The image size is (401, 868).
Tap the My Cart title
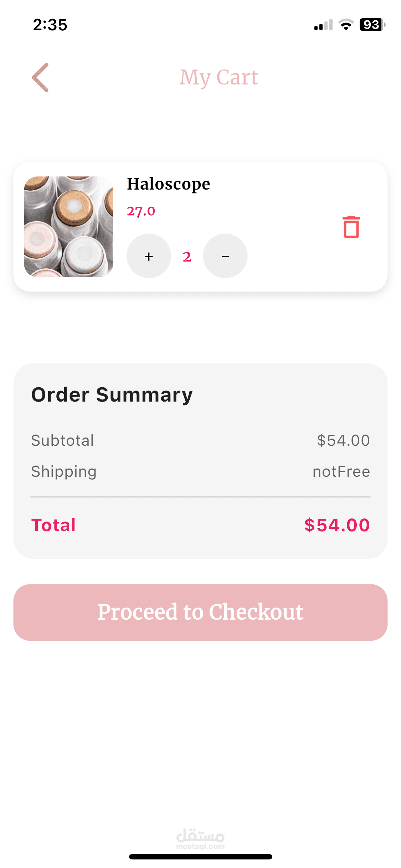[219, 77]
